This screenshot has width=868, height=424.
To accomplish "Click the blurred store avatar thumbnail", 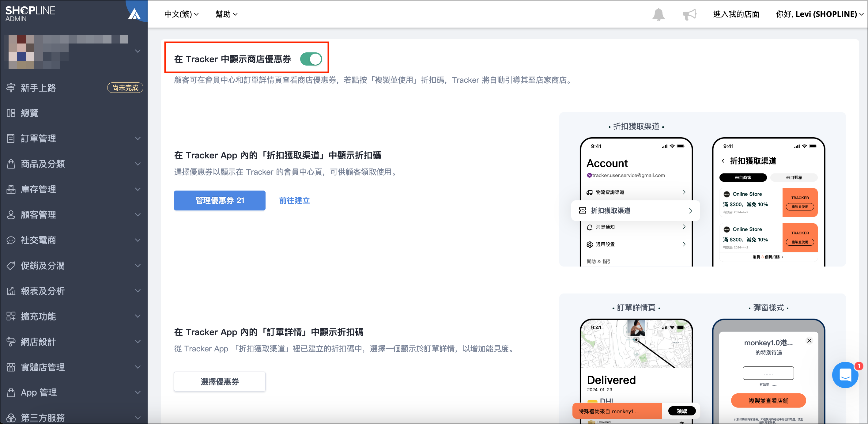I will tap(21, 51).
